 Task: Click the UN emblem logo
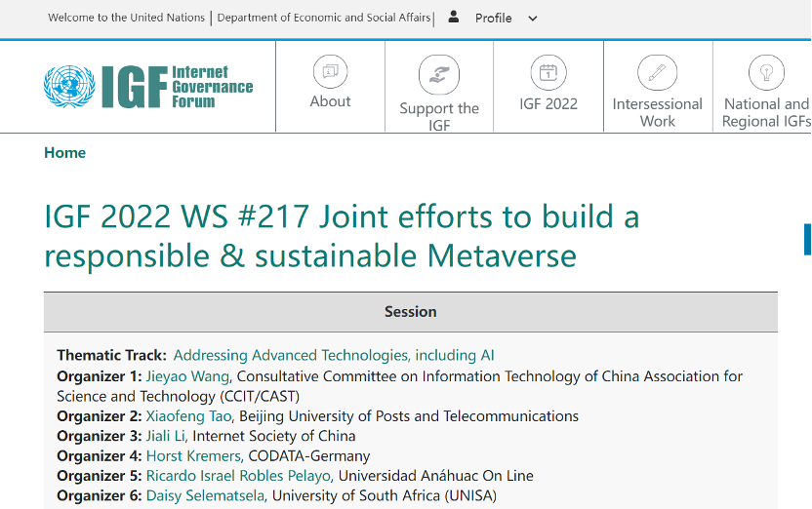(x=68, y=87)
